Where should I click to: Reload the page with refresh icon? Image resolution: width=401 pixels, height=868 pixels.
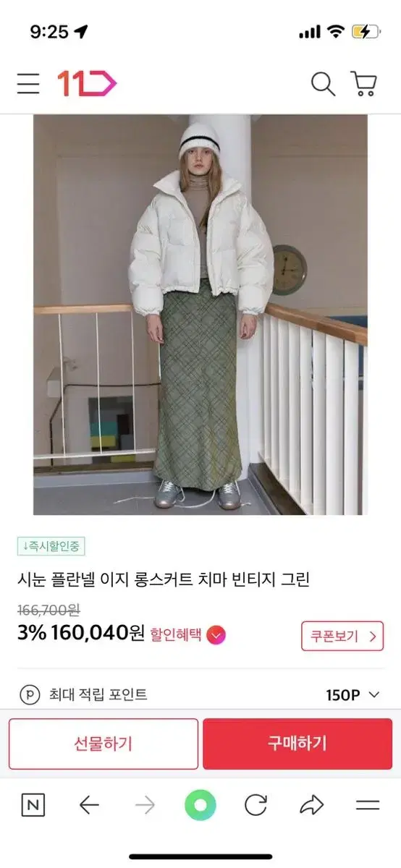[x=256, y=805]
